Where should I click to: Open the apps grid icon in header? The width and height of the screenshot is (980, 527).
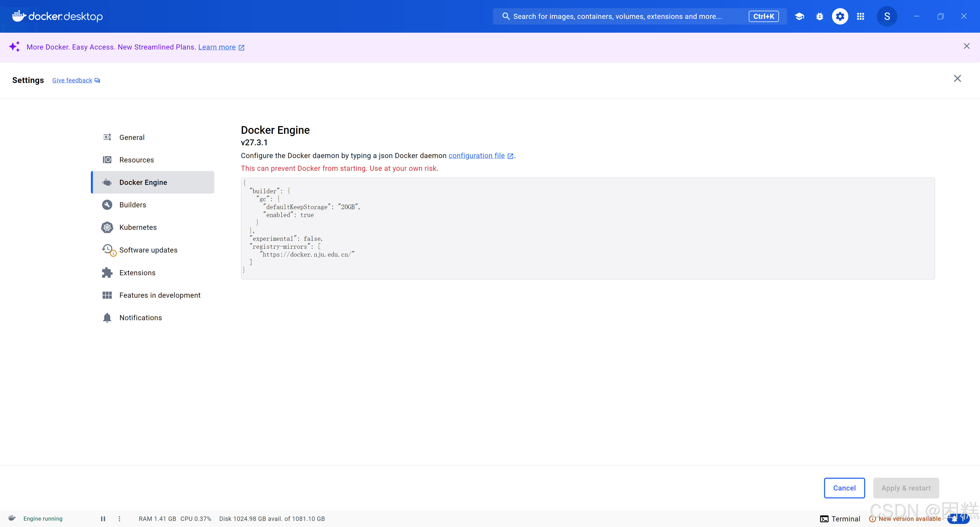[861, 16]
